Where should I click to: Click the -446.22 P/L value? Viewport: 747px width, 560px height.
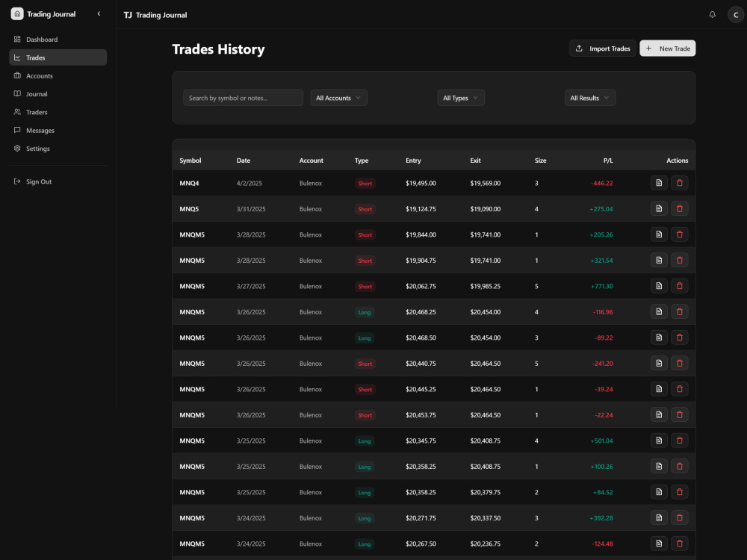click(601, 184)
